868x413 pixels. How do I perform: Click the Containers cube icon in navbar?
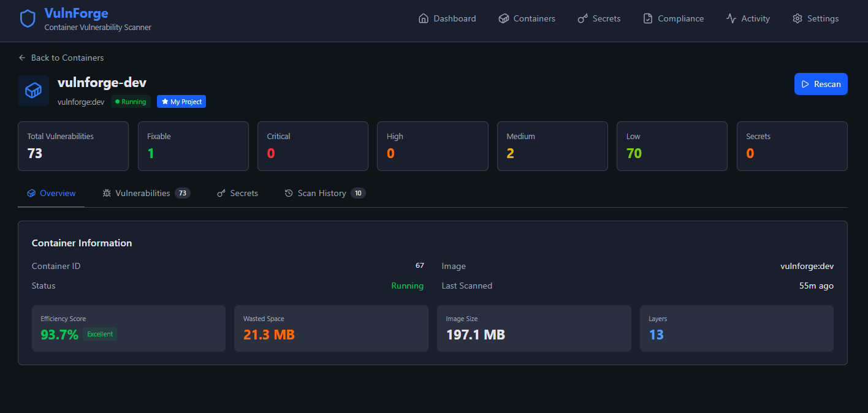tap(503, 18)
